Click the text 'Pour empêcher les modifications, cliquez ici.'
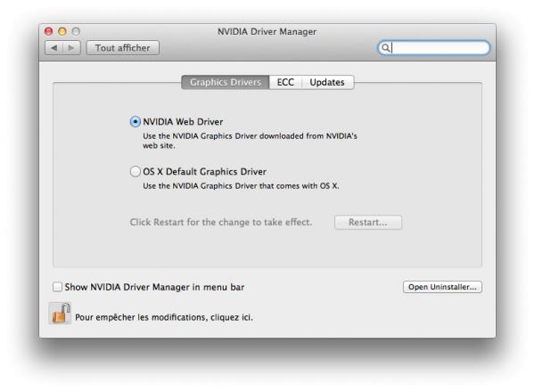535x392 pixels. tap(164, 317)
